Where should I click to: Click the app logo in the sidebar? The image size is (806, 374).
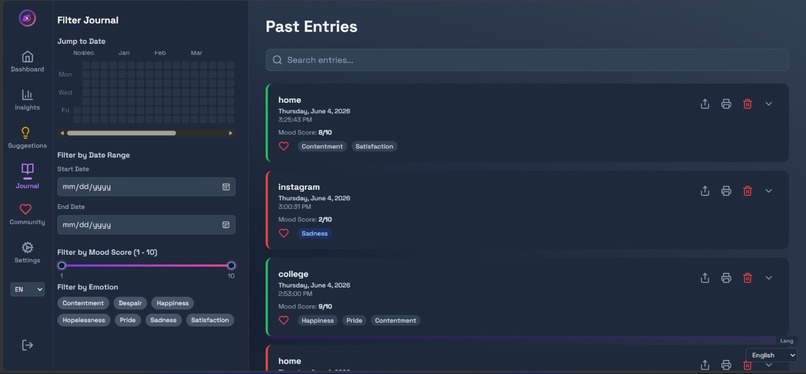(27, 18)
